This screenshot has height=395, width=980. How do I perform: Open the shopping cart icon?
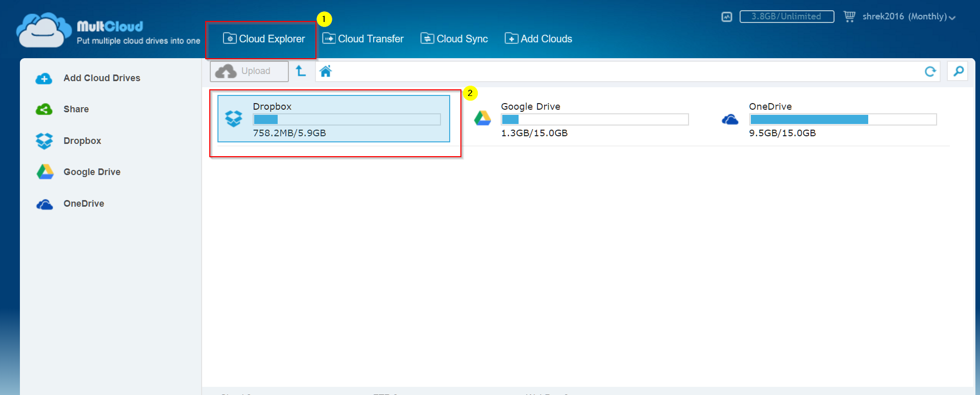849,16
